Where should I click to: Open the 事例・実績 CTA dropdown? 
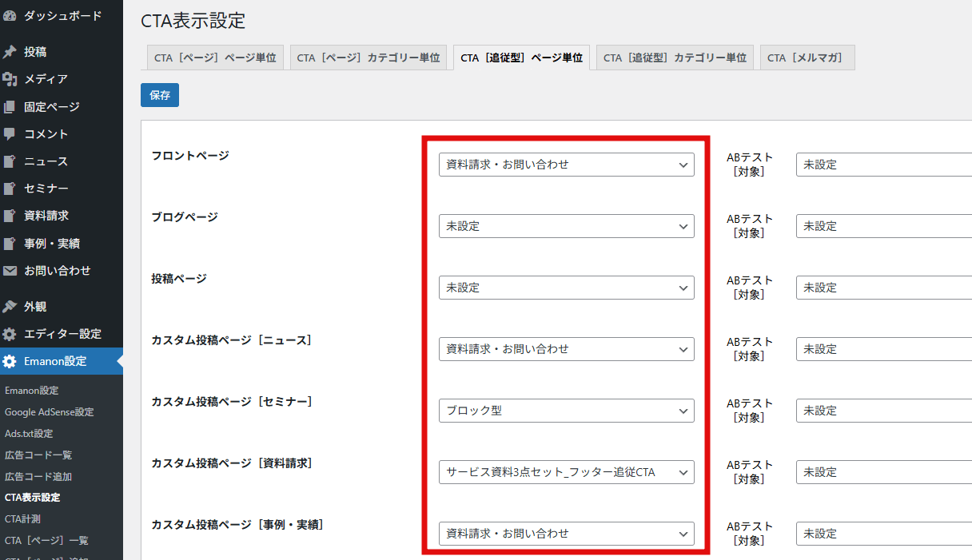point(566,534)
